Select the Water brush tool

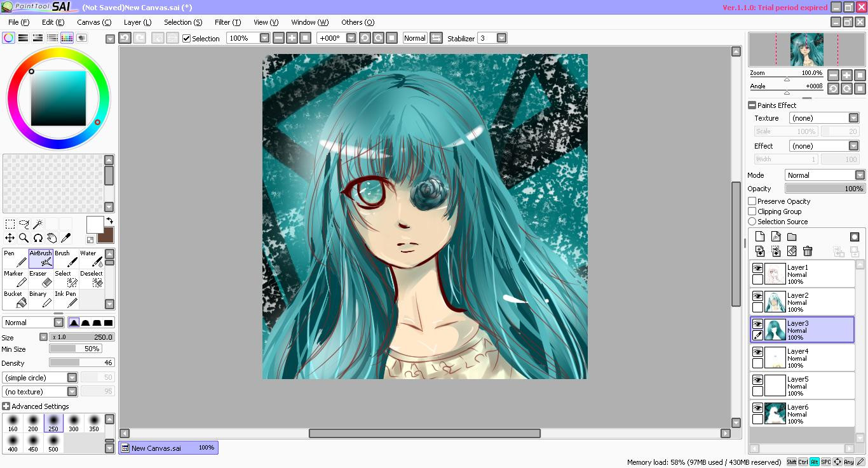click(92, 258)
